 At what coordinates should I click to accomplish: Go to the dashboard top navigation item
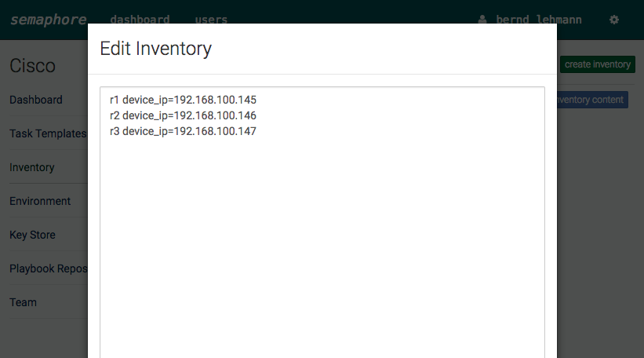[x=140, y=20]
